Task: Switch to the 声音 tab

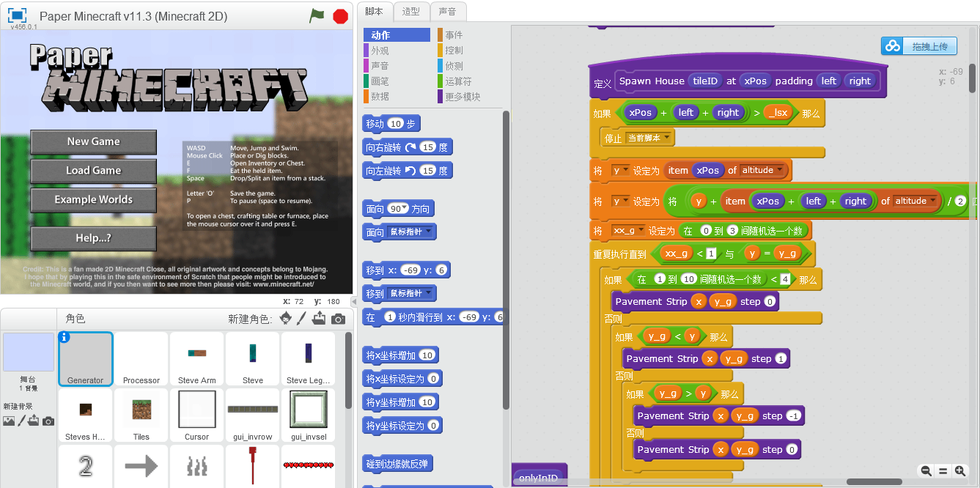Action: [x=447, y=11]
